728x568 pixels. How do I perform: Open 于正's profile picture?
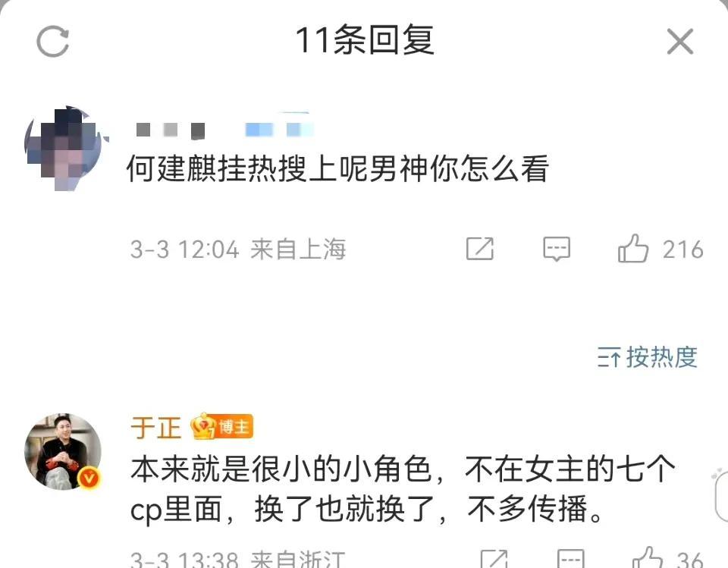[x=63, y=451]
